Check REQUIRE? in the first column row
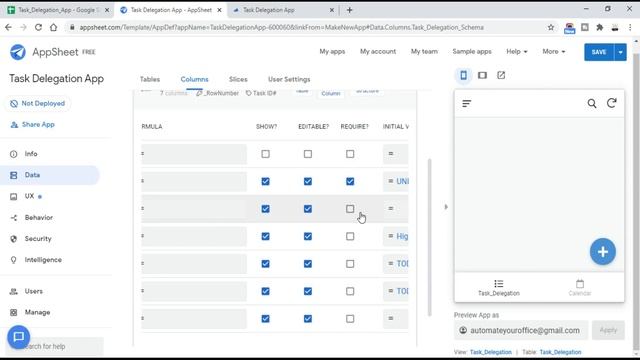Viewport: 640px width, 360px height. (350, 154)
